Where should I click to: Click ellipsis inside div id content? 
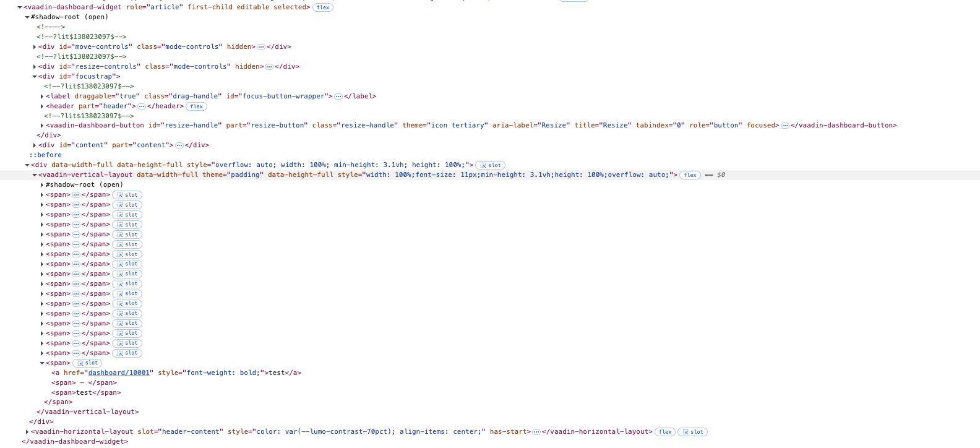[179, 145]
